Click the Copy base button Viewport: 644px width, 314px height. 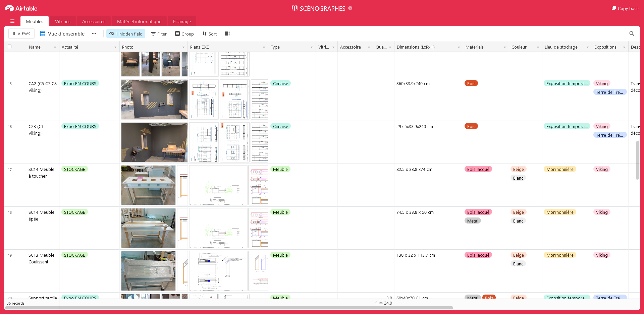point(625,8)
